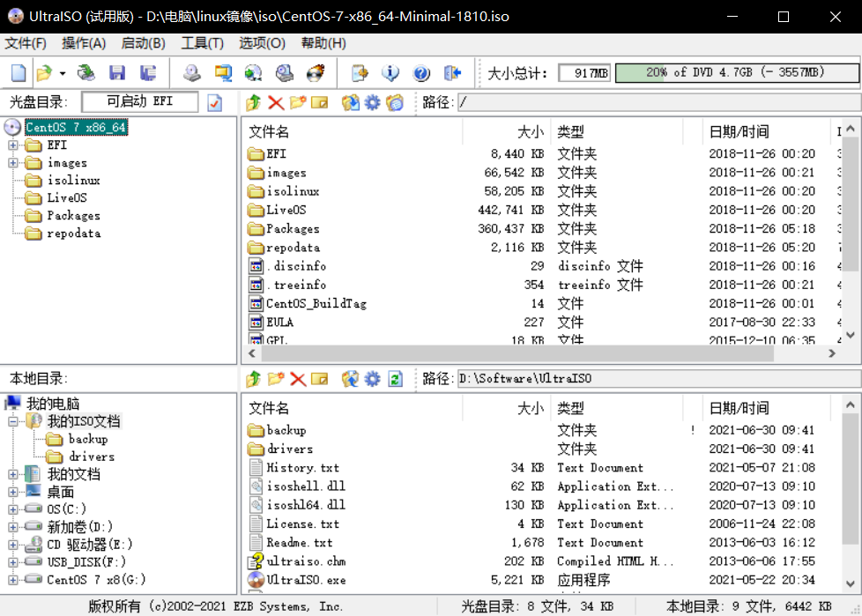The height and width of the screenshot is (616, 862).
Task: Sort disc pane by 文件名 column header
Action: (x=353, y=132)
